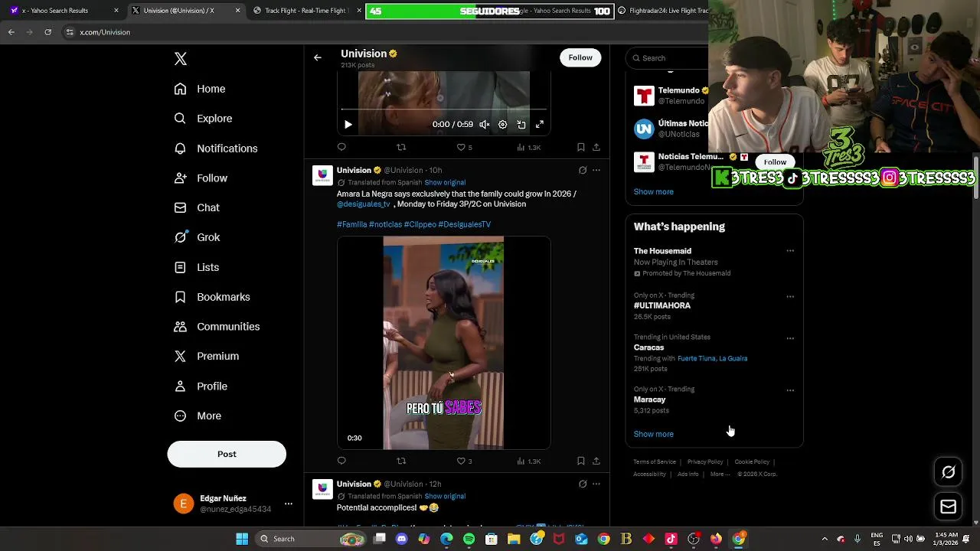Click the Premium X icon
The height and width of the screenshot is (551, 980).
pos(180,356)
